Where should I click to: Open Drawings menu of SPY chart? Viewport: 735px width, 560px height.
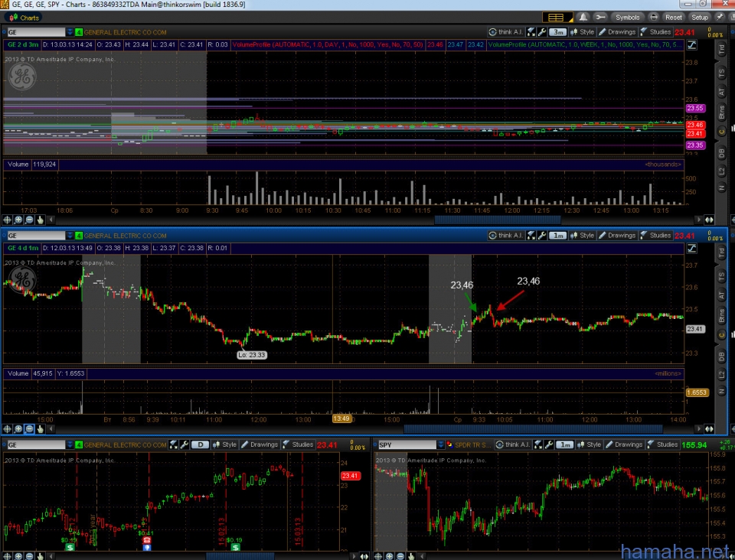coord(624,444)
